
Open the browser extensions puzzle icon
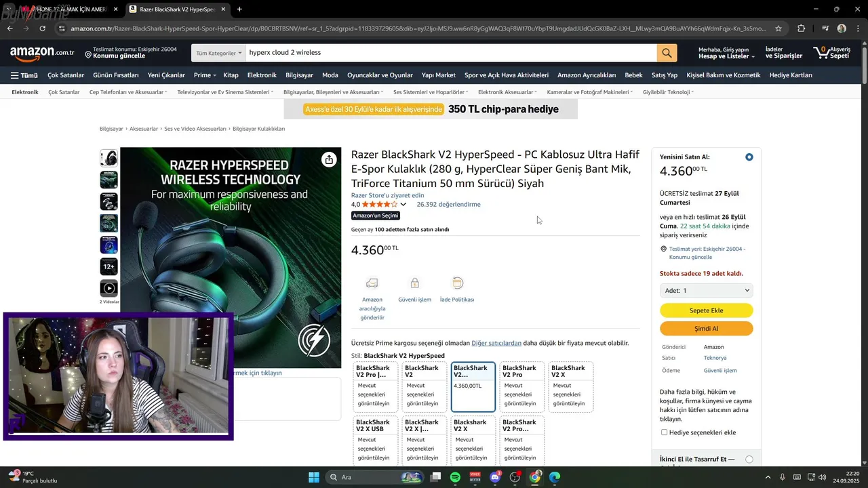coord(802,28)
